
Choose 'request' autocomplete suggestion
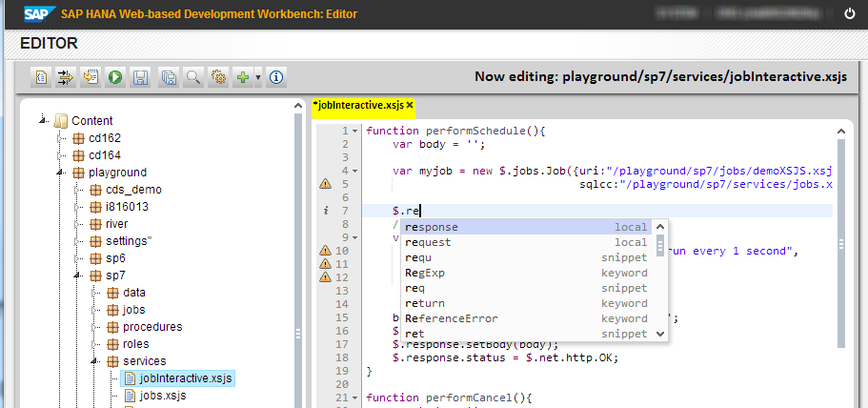[x=527, y=242]
